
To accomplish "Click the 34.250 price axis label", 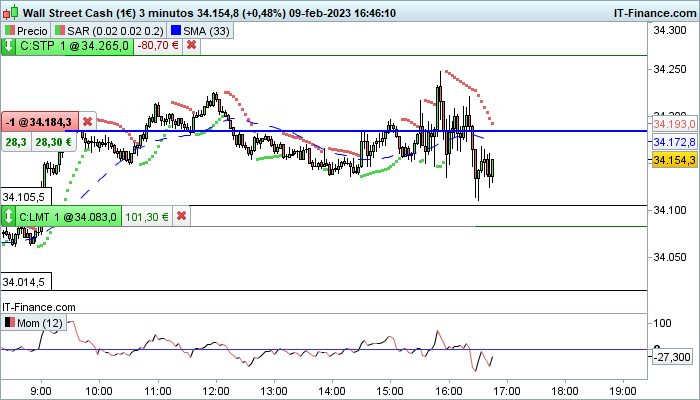I will coord(670,69).
